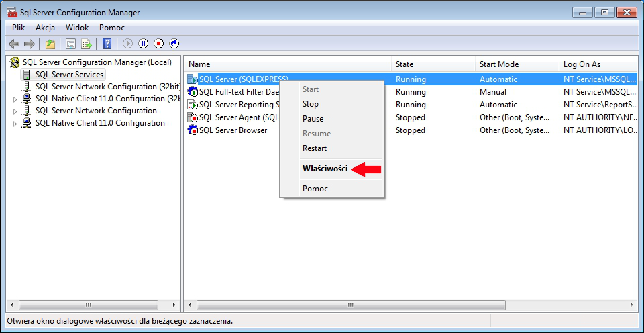Maximize the Configuration Manager window

(x=604, y=12)
